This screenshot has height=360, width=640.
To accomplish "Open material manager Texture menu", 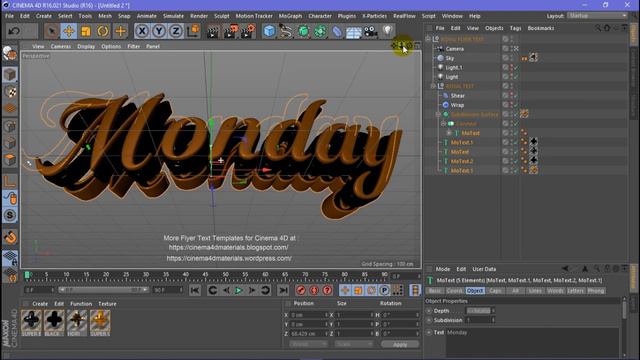I will tap(107, 304).
